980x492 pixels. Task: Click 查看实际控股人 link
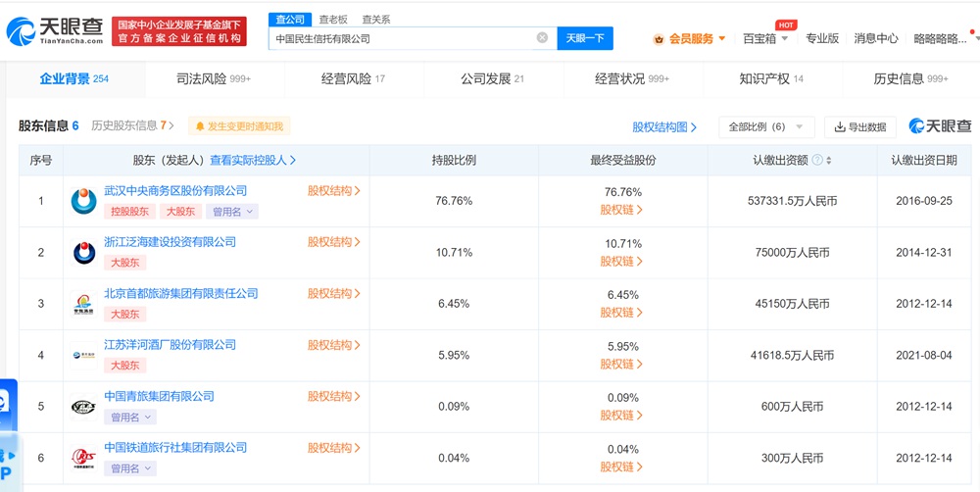pos(253,160)
